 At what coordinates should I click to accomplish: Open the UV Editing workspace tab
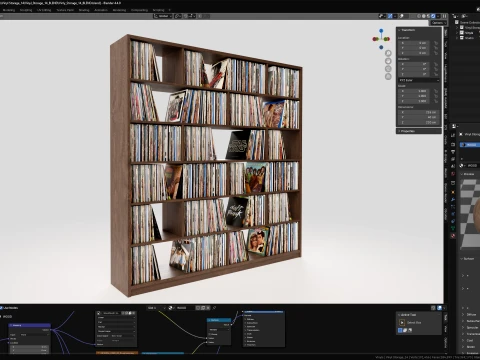coord(44,10)
